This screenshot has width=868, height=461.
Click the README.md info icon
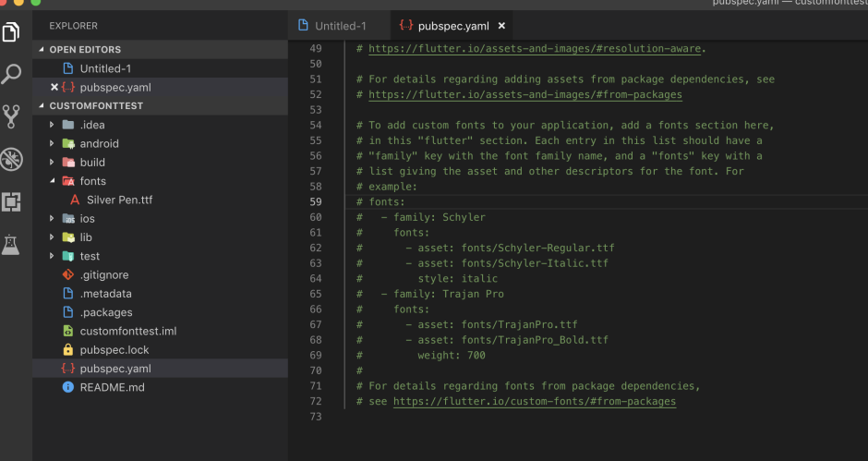point(68,387)
